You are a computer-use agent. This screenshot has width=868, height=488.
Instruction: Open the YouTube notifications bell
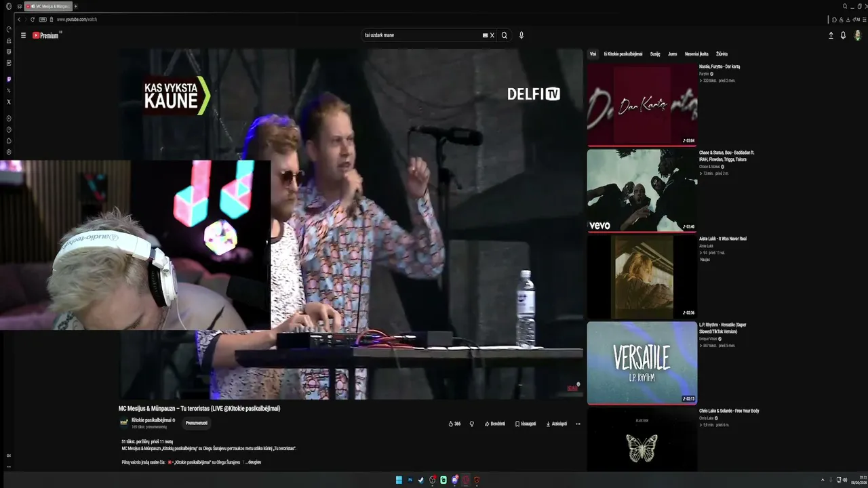point(844,35)
